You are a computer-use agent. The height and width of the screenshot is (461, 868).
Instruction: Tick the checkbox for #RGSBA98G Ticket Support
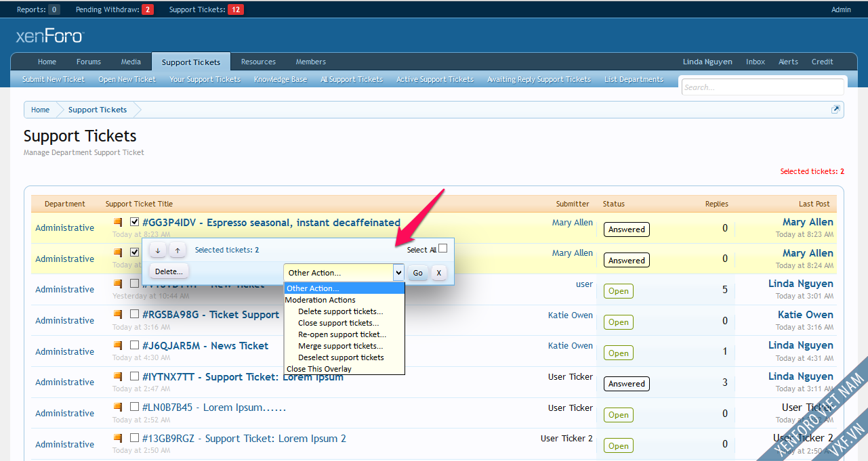click(134, 314)
